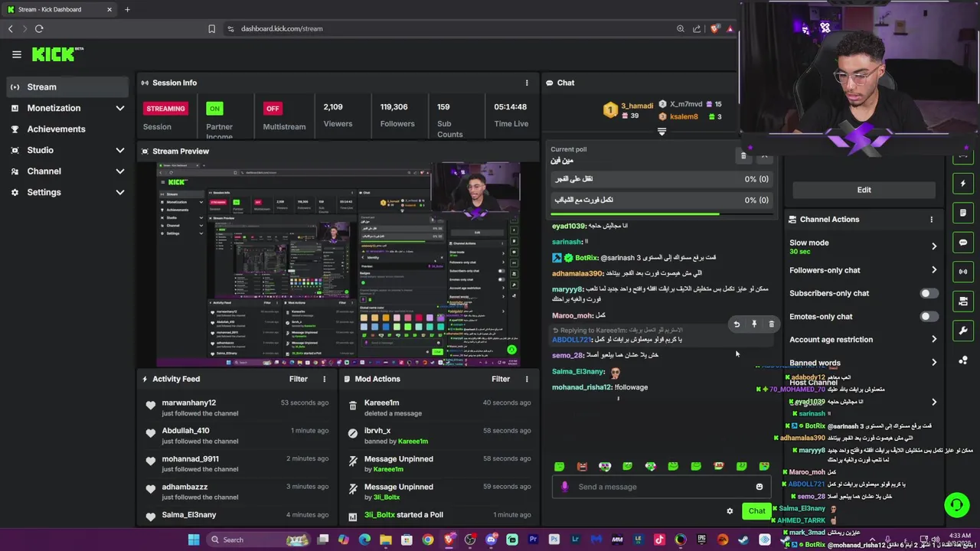The image size is (980, 551).
Task: Send message with the Chat button
Action: point(756,511)
